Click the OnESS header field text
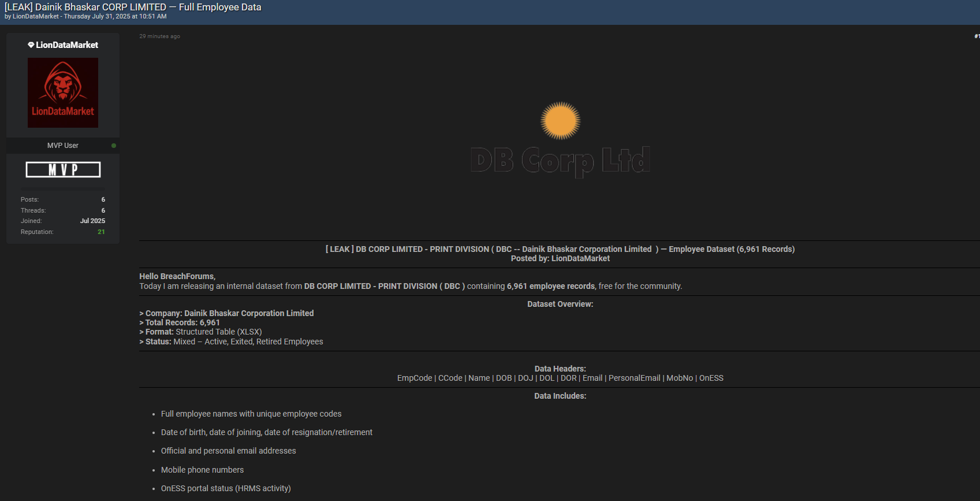This screenshot has height=501, width=980. point(711,378)
